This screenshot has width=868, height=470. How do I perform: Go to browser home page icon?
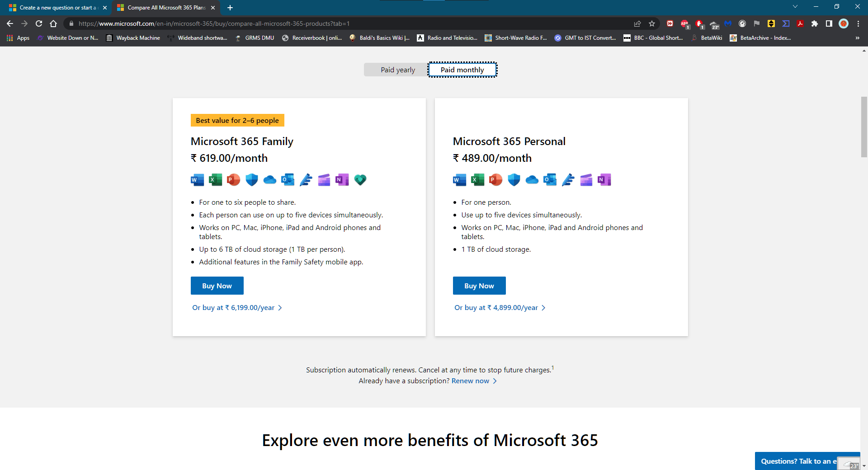pos(53,23)
